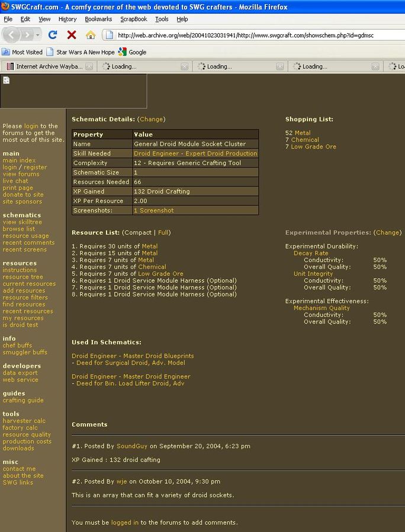
Task: Click the browser Back arrow button
Action: tap(12, 35)
